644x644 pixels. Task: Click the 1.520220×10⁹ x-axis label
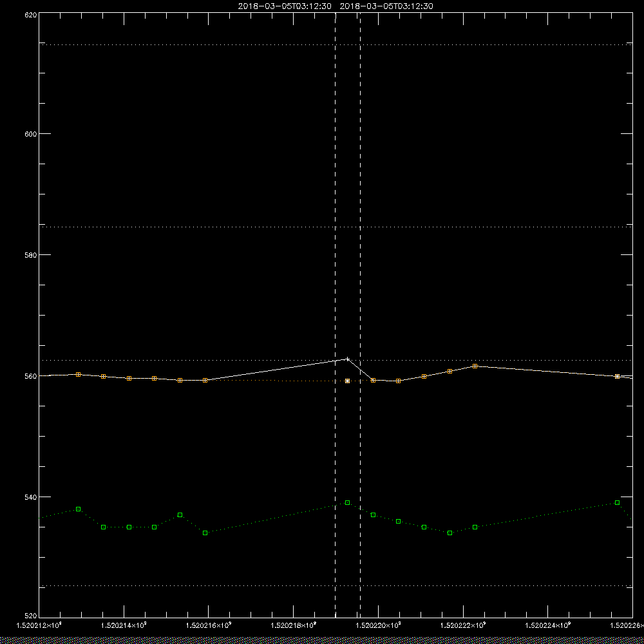click(x=378, y=625)
